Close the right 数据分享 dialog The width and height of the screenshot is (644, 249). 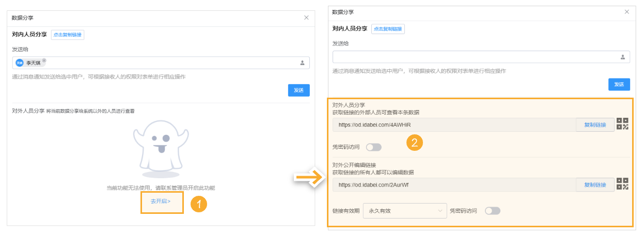click(x=627, y=12)
